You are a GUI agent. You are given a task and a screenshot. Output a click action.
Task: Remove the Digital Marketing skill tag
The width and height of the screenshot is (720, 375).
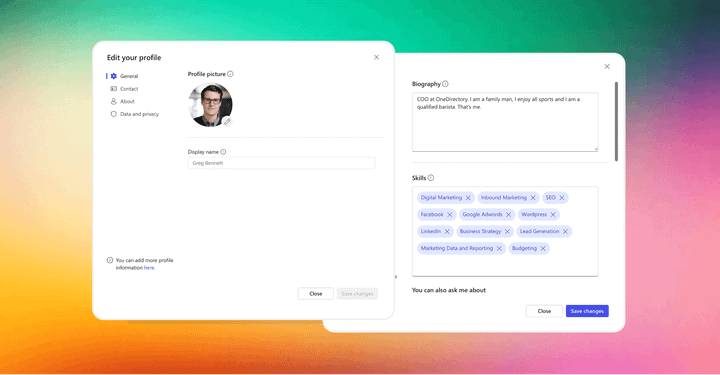tap(468, 198)
